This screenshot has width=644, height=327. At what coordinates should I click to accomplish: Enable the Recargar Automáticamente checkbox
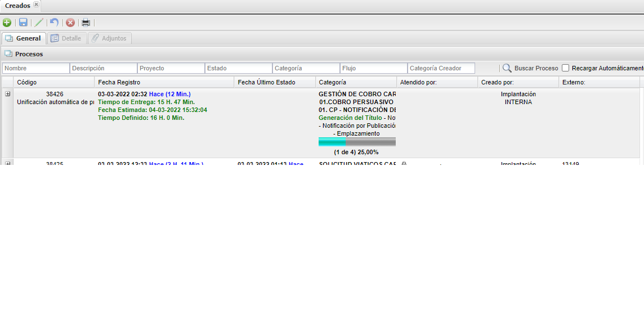pyautogui.click(x=566, y=68)
